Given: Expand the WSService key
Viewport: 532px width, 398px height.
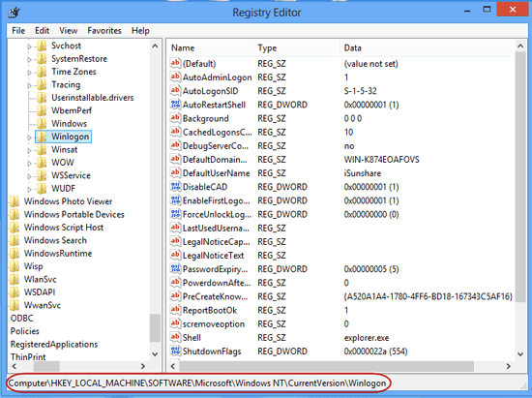Looking at the screenshot, I should 29,176.
